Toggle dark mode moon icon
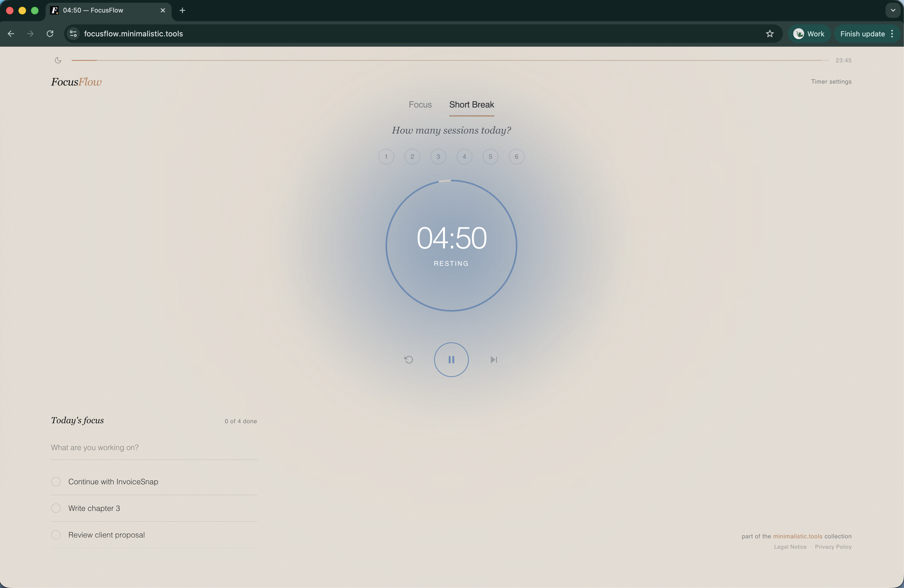 coord(58,60)
